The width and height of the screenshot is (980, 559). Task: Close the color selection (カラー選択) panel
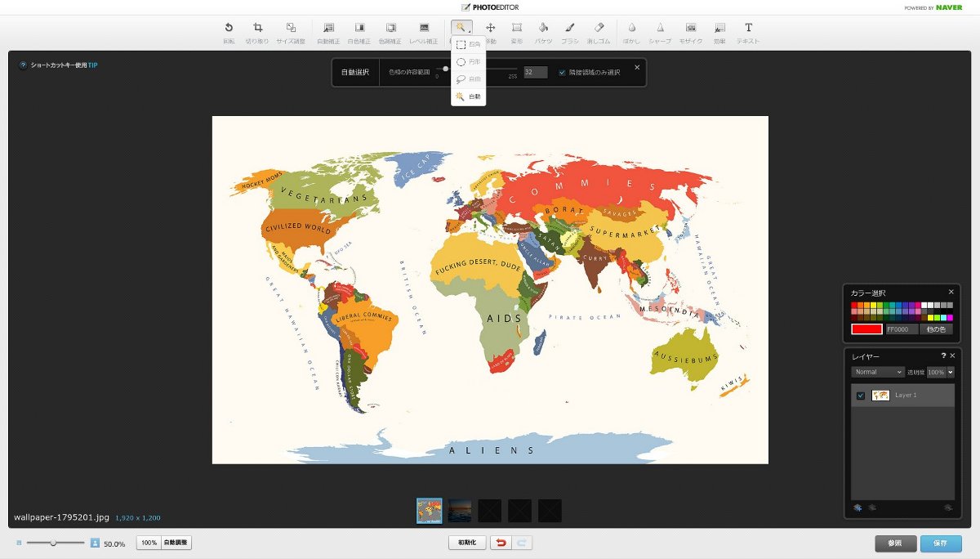coord(951,292)
